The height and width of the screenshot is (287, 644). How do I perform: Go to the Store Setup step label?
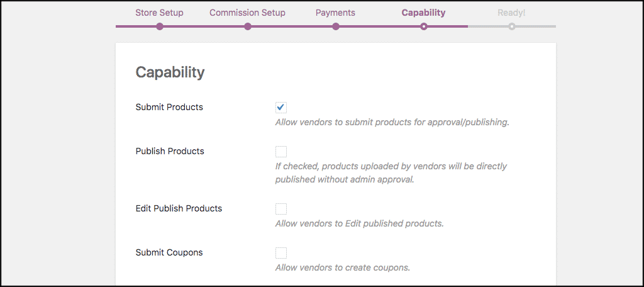pyautogui.click(x=160, y=13)
